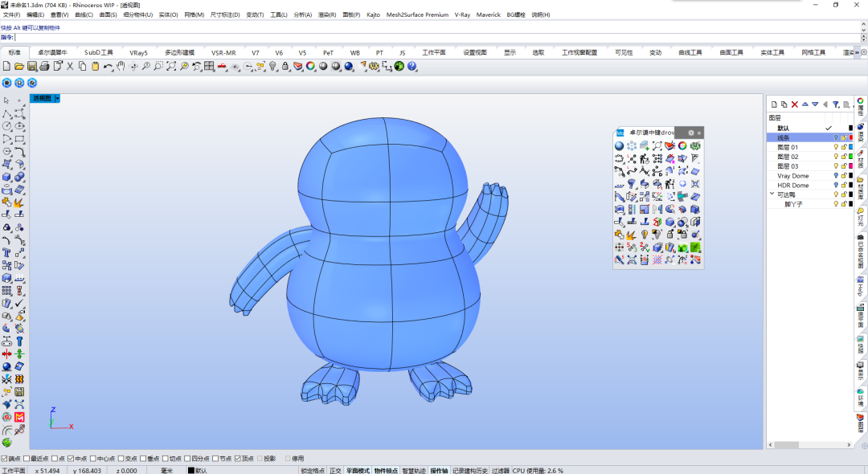Click the Zoom Extents icon
868x474 pixels.
pos(171,67)
